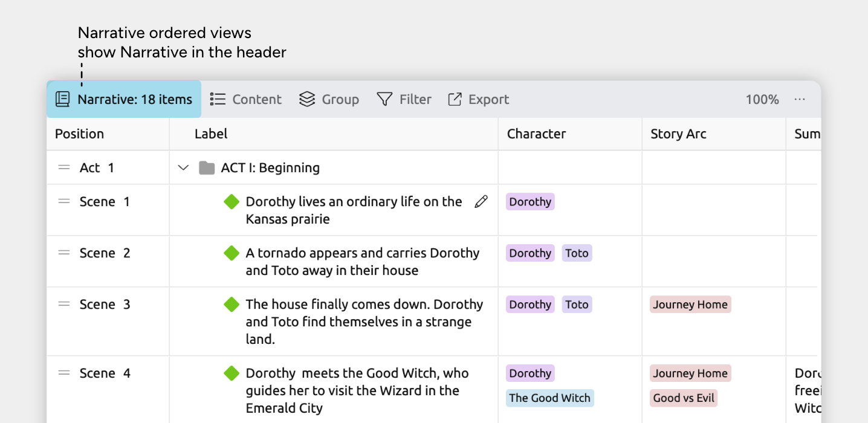Select text 'The house finally comes down'
This screenshot has height=423, width=868.
[x=337, y=305]
